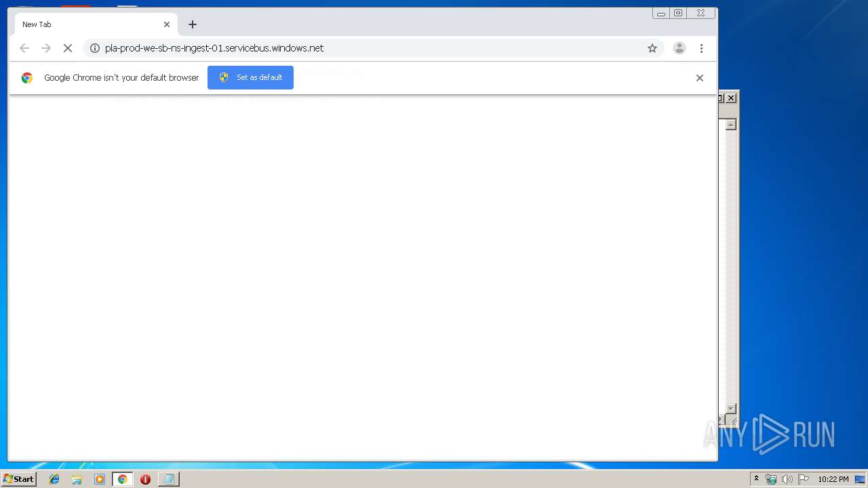Viewport: 868px width, 488px height.
Task: Open Opera browser from taskbar
Action: tap(145, 479)
